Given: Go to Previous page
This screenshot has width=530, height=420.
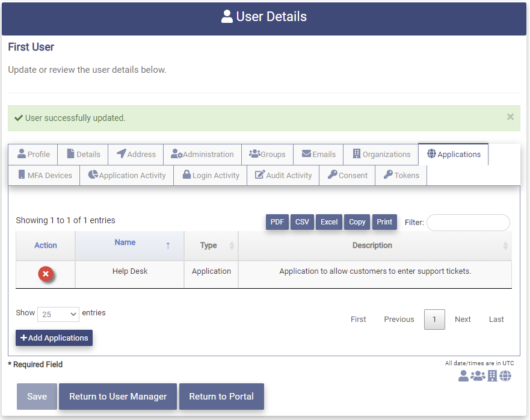Looking at the screenshot, I should pos(399,320).
